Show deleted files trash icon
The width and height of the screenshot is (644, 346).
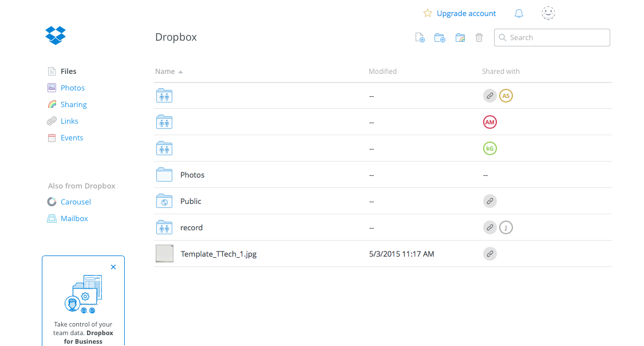[479, 38]
